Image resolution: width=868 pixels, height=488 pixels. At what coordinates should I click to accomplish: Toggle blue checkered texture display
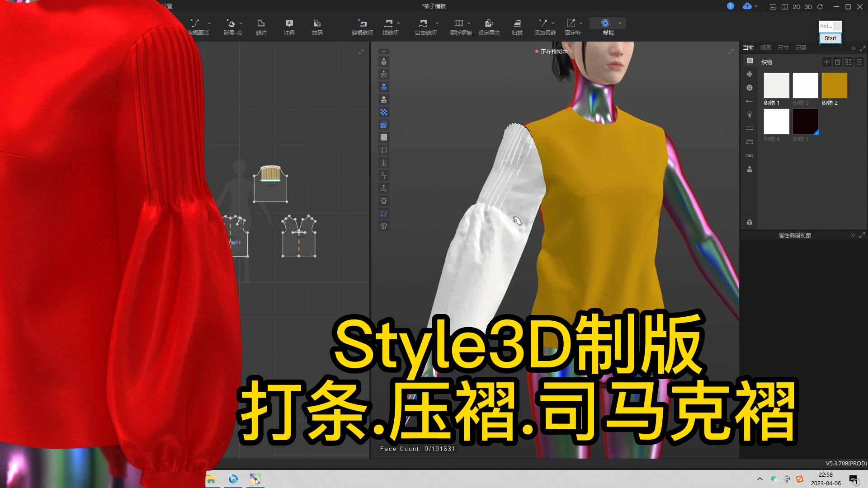383,113
